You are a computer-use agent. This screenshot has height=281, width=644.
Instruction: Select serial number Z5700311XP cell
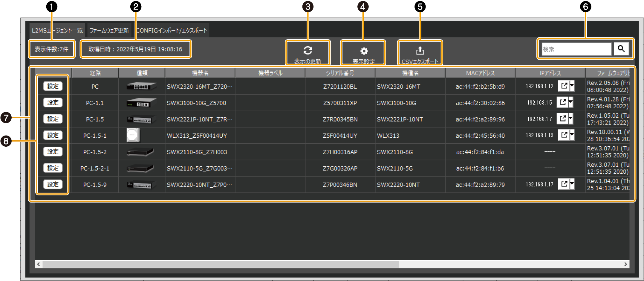tap(340, 103)
